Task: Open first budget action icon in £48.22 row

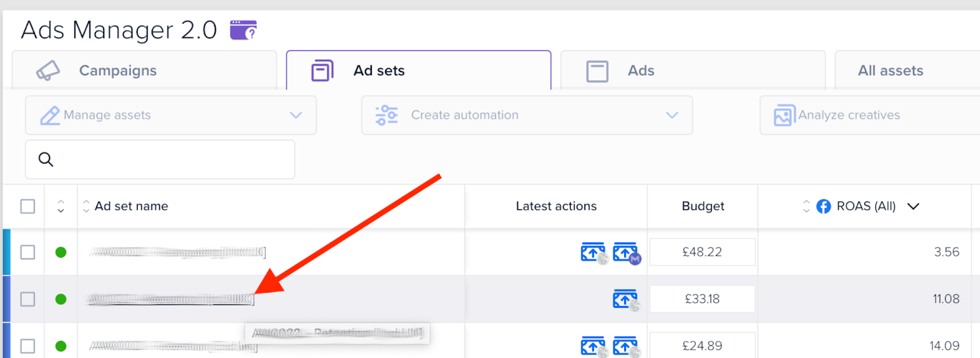Action: click(x=594, y=253)
